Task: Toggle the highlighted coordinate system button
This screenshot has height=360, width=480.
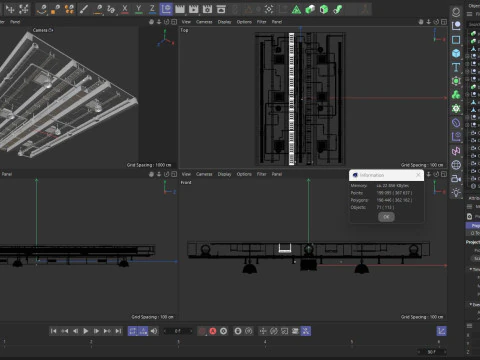Action: (x=166, y=9)
